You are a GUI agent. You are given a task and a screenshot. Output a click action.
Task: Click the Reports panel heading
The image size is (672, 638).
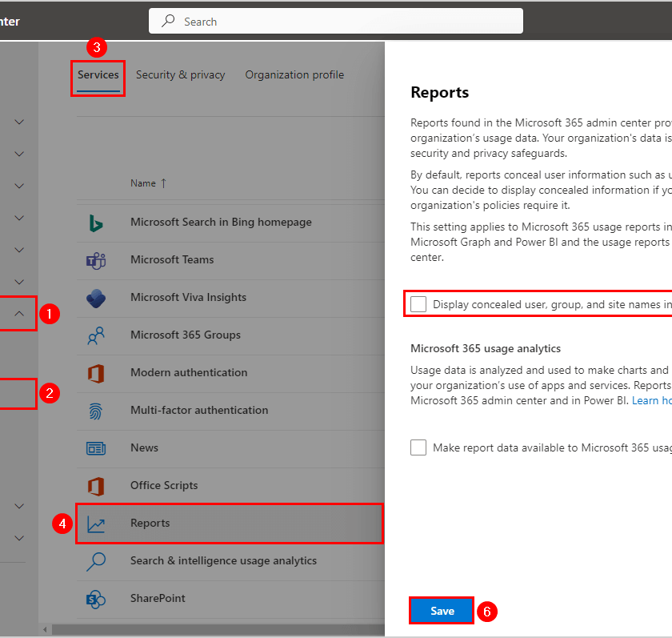440,93
